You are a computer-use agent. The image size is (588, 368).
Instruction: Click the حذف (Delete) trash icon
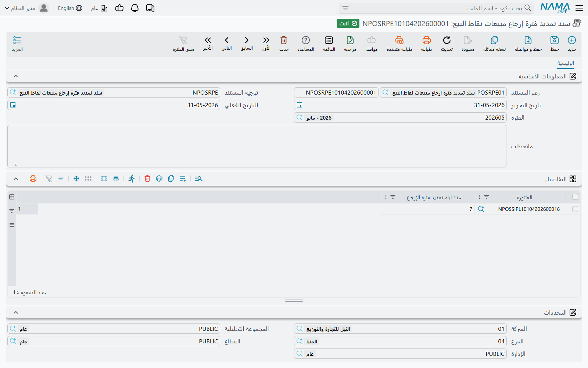tap(284, 40)
